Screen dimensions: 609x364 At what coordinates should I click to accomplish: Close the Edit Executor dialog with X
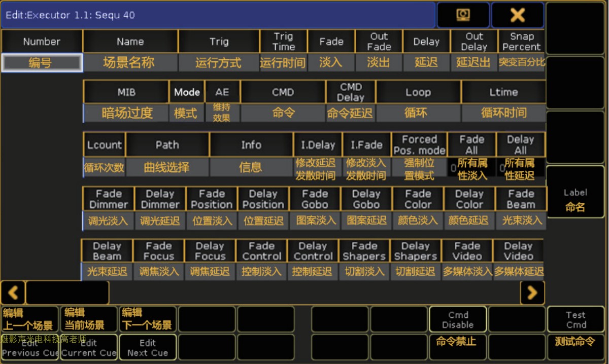517,15
